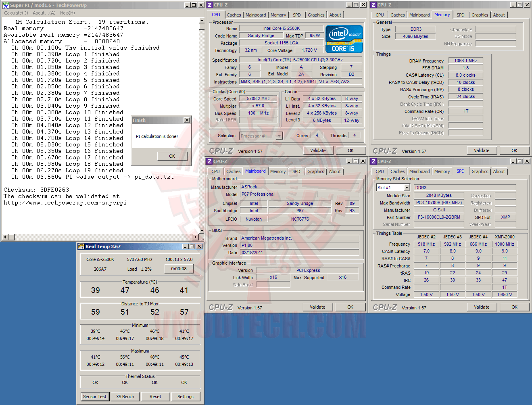532x405 pixels.
Task: Open the Calculate(C) menu in Super PI
Action: pyautogui.click(x=16, y=13)
